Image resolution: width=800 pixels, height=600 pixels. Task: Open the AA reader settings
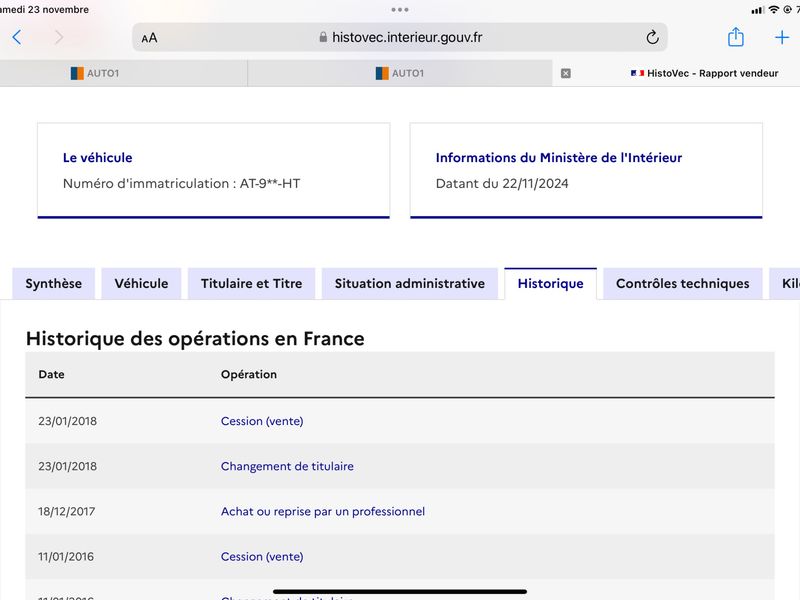click(149, 38)
